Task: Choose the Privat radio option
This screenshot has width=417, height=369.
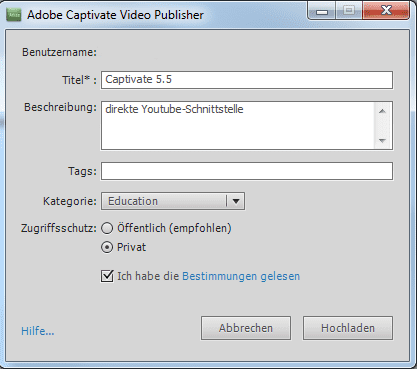Action: coord(107,247)
